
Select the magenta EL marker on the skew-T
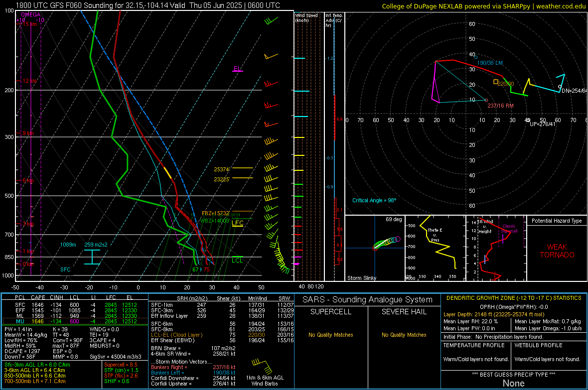[237, 69]
